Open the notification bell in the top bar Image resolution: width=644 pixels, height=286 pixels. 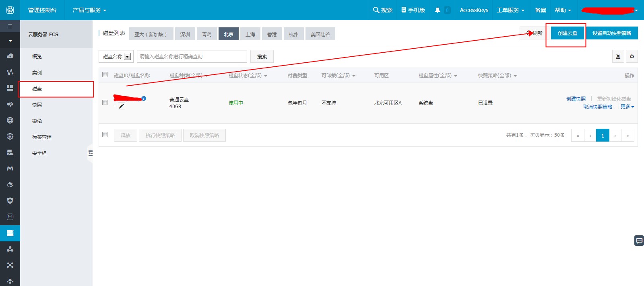click(x=438, y=10)
